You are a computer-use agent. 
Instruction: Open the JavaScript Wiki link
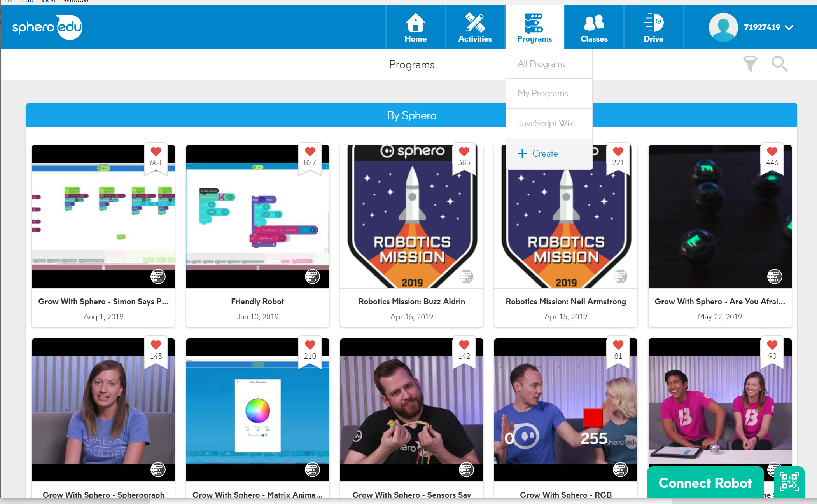point(546,124)
